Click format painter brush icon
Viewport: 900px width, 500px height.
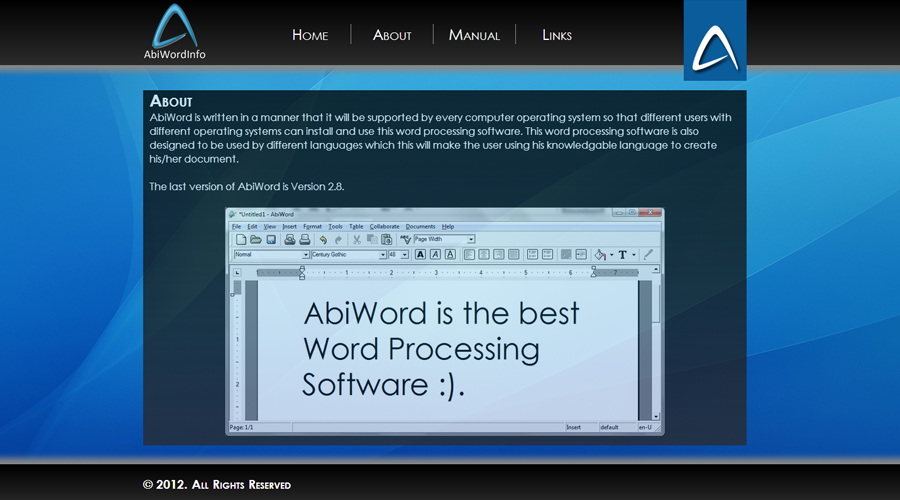coord(649,255)
